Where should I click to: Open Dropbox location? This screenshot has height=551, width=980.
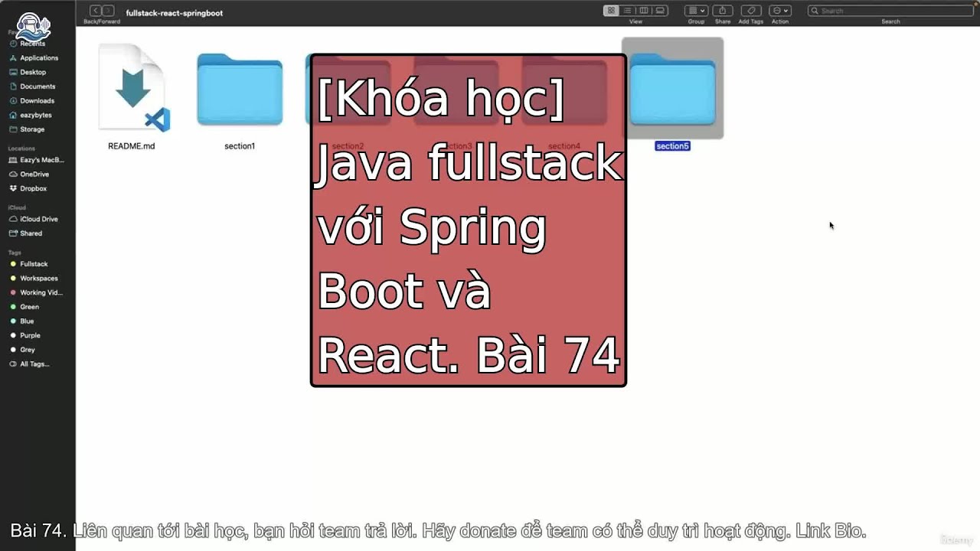[x=28, y=188]
